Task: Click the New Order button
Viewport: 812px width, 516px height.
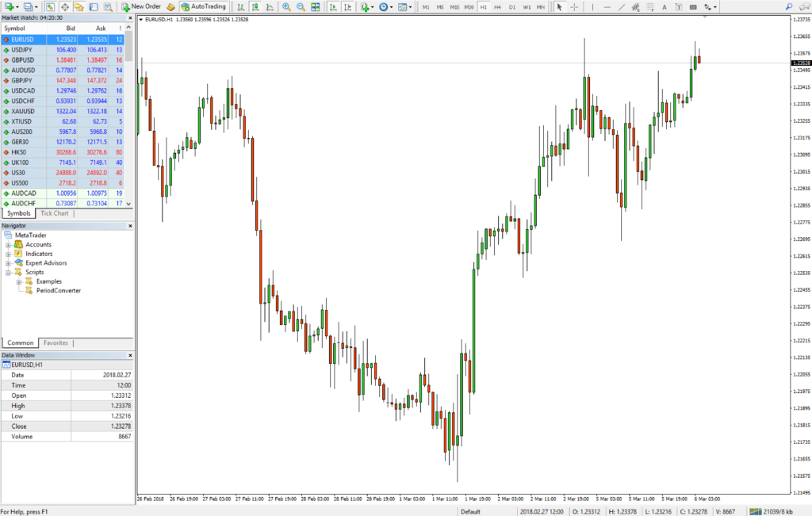Action: (x=141, y=6)
